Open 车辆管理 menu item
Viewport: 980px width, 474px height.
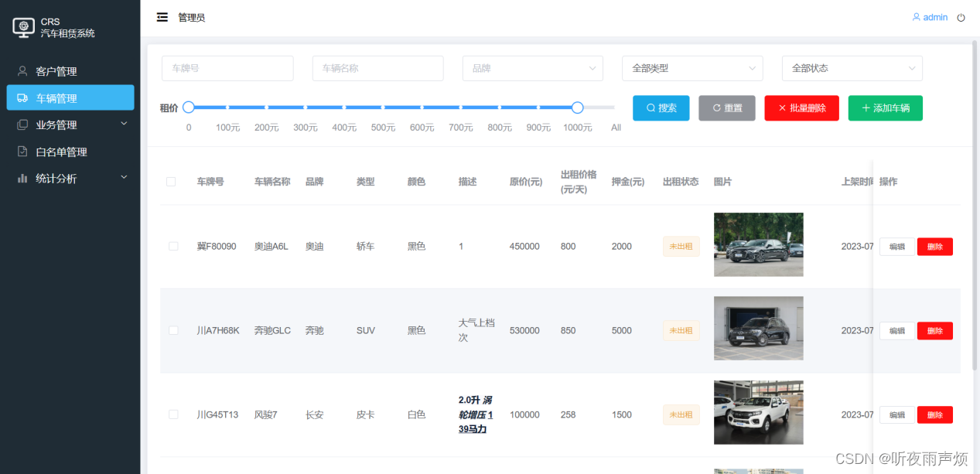70,98
